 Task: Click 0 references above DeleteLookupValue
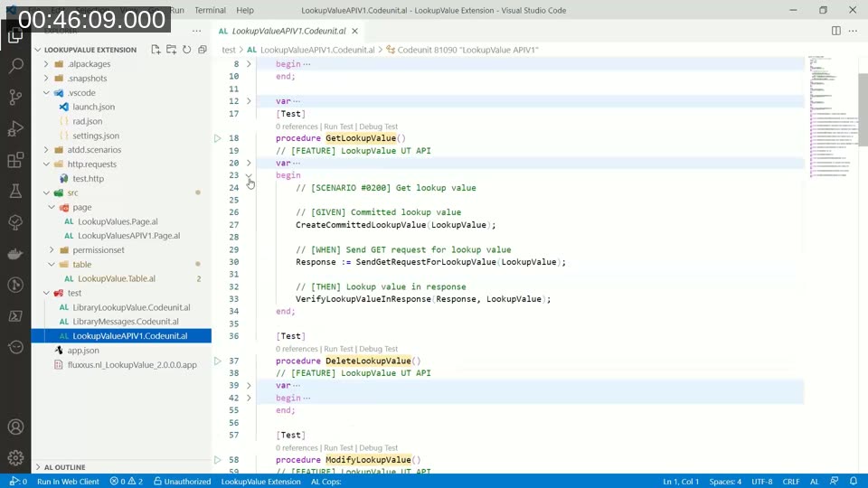click(x=297, y=349)
